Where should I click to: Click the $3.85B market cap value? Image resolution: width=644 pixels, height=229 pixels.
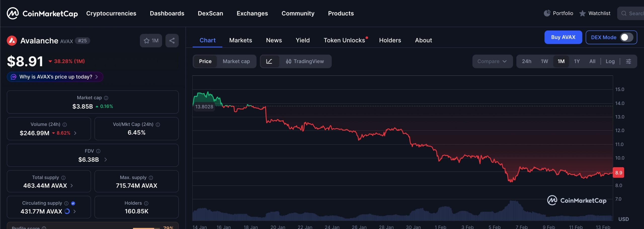[x=83, y=107]
